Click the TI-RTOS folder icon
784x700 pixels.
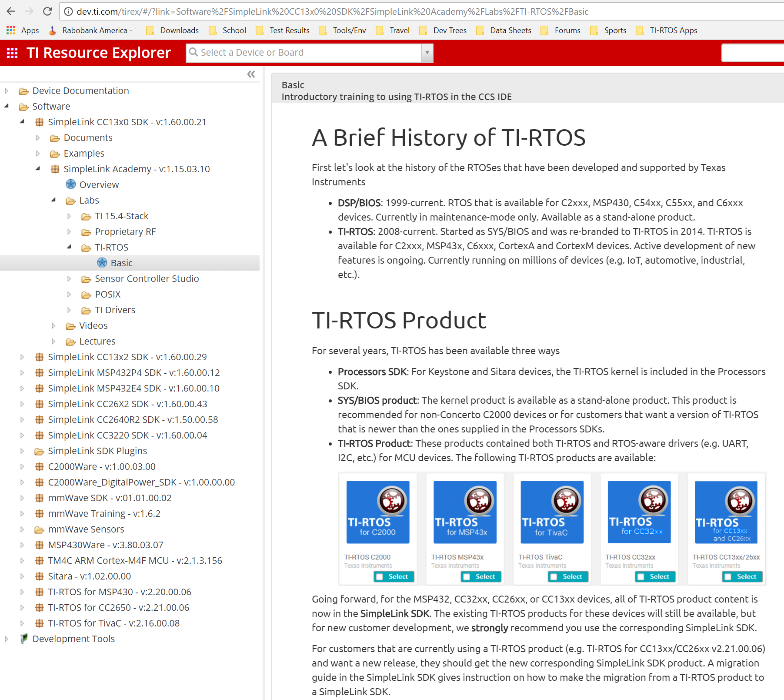click(x=86, y=248)
